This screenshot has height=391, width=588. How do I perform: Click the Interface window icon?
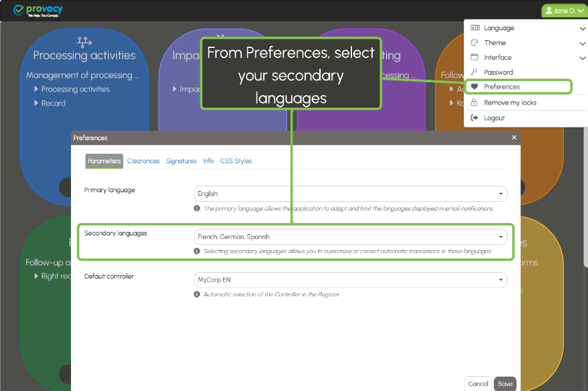click(474, 57)
